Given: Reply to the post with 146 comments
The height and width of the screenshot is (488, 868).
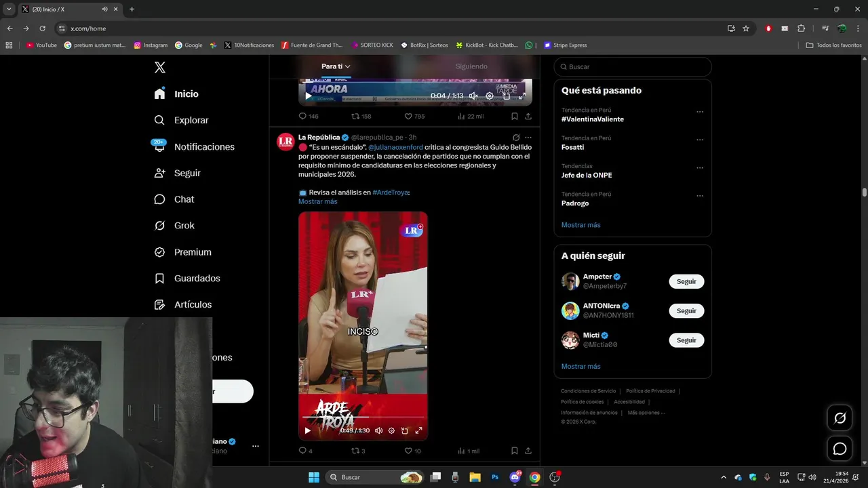Looking at the screenshot, I should (309, 116).
